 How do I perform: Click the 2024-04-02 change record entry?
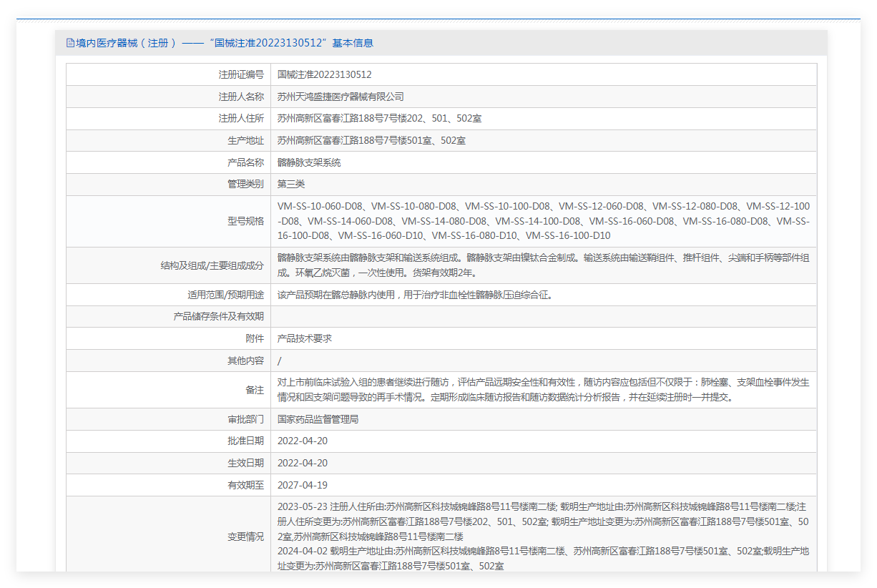click(x=543, y=558)
